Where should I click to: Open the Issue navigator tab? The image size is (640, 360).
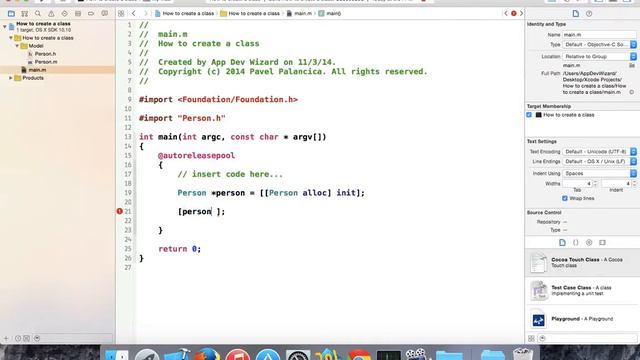tap(51, 13)
